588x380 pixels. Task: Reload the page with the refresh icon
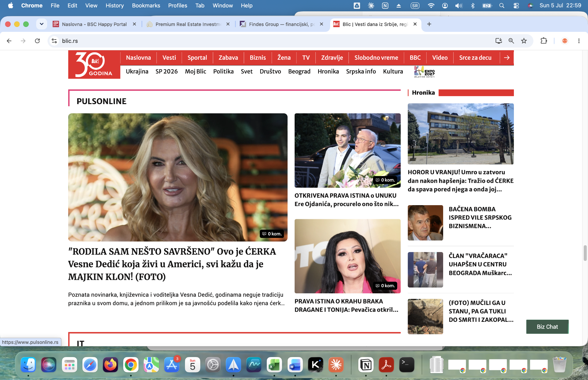coord(37,41)
